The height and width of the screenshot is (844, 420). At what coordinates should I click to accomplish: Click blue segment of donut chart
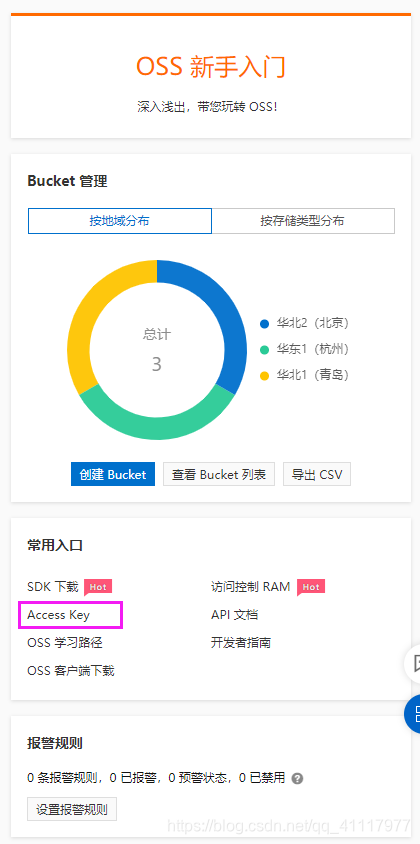229,318
